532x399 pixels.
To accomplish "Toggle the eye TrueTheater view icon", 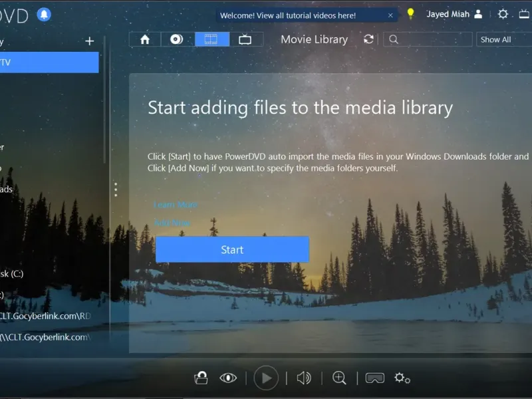I will point(228,378).
